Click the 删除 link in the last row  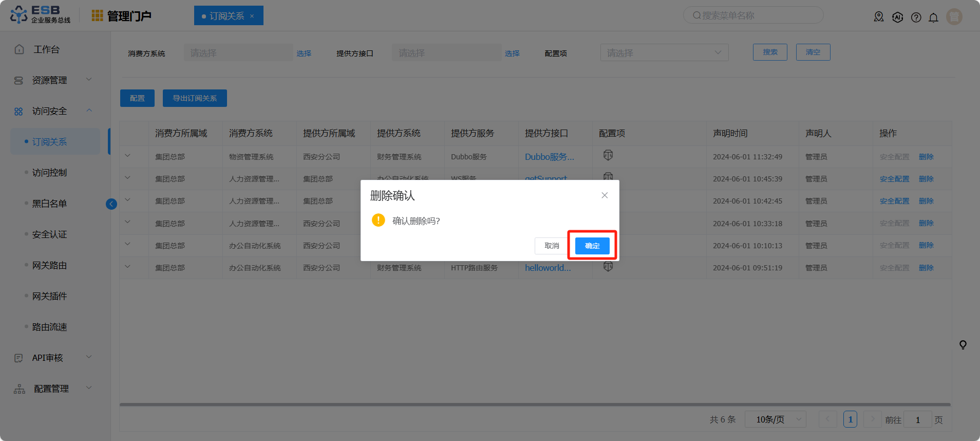click(926, 268)
